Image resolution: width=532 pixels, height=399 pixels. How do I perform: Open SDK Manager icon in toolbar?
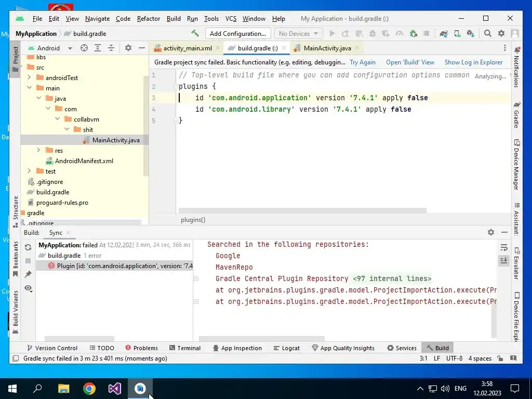click(x=470, y=33)
